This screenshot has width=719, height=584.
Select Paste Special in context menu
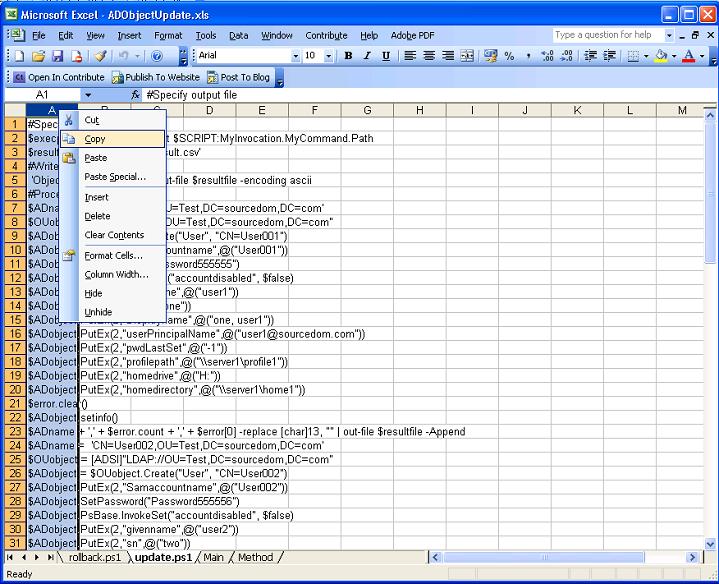coord(114,177)
